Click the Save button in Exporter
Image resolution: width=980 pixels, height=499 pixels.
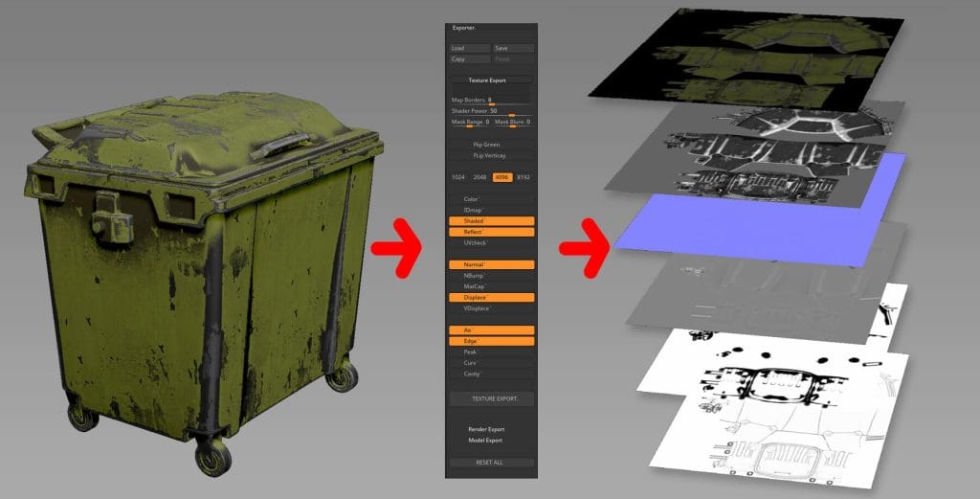pos(513,48)
